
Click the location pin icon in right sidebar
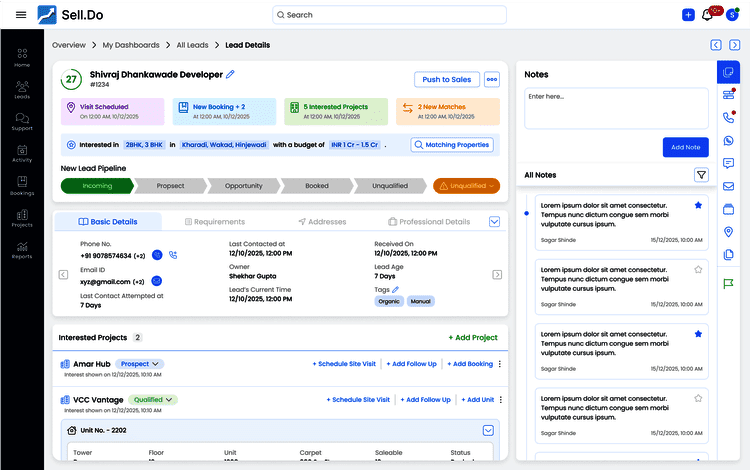(x=728, y=232)
